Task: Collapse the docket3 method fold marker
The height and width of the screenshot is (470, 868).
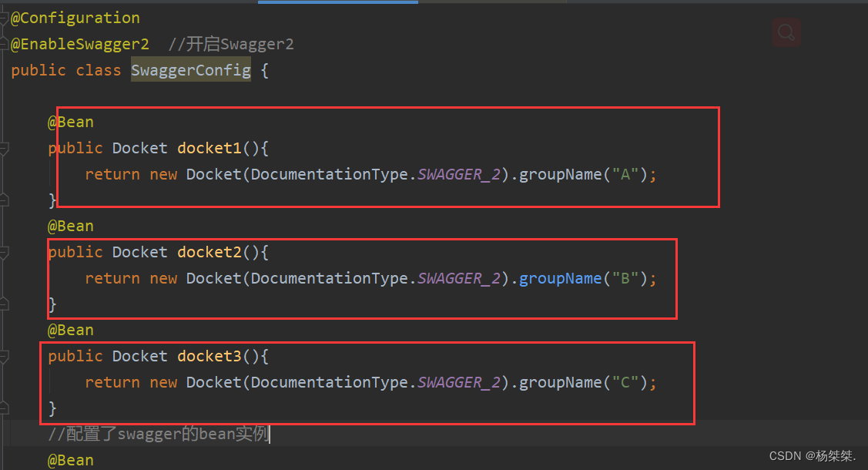Action: point(4,357)
